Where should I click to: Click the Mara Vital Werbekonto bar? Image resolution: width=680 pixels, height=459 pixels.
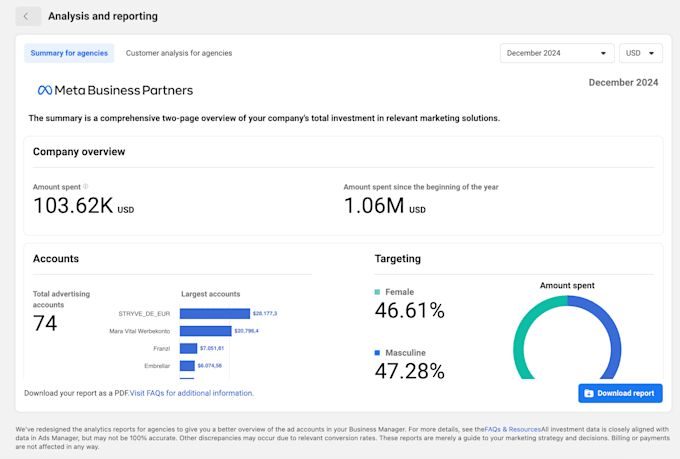click(206, 330)
